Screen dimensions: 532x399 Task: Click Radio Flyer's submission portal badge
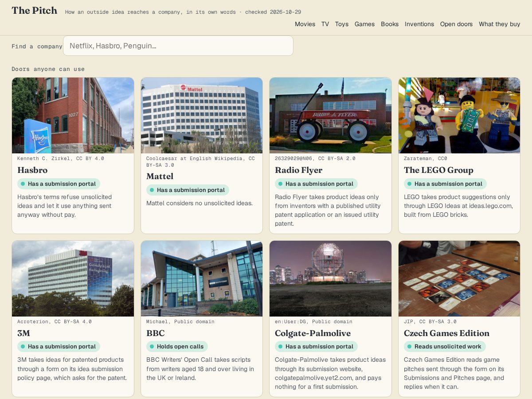tap(316, 184)
